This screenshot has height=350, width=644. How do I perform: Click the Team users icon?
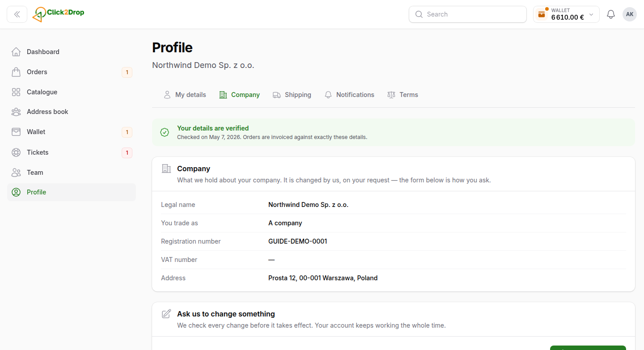(16, 173)
